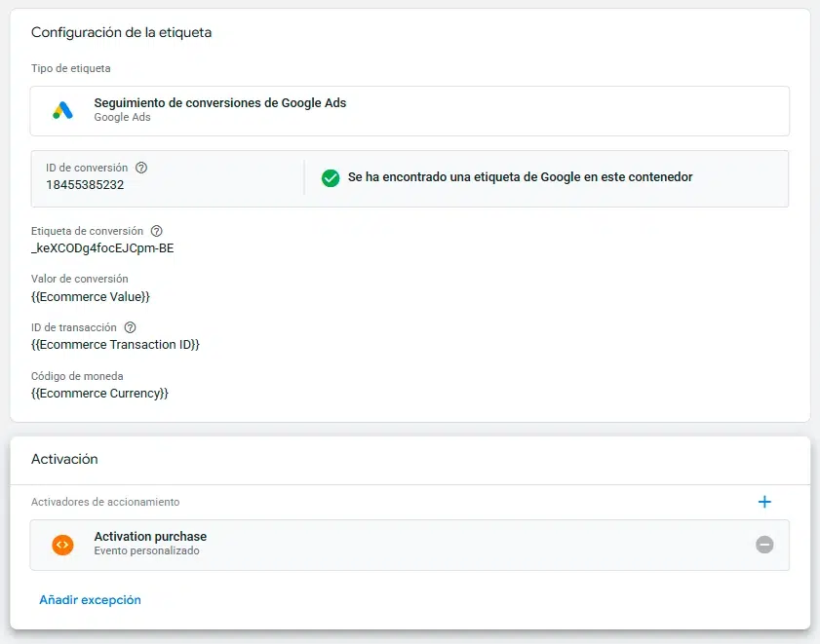Click conversion label _keXCODg4focEJCpm-BE
The width and height of the screenshot is (820, 644).
102,248
